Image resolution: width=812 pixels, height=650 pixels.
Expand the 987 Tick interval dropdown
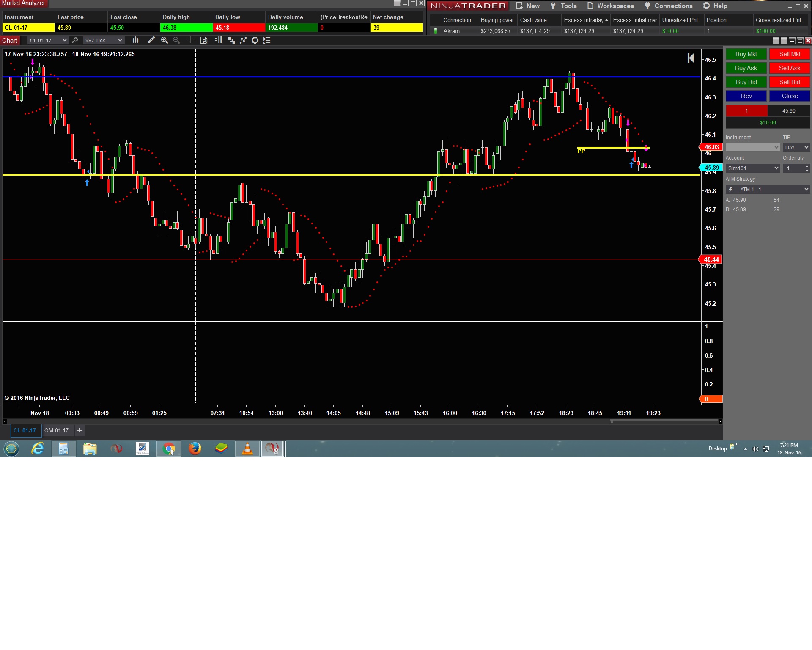(x=120, y=40)
